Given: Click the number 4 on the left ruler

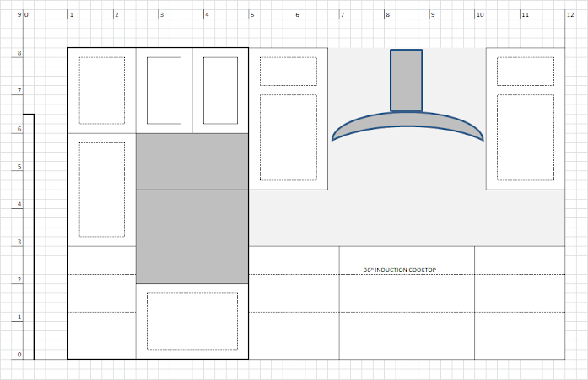Looking at the screenshot, I should [x=19, y=204].
